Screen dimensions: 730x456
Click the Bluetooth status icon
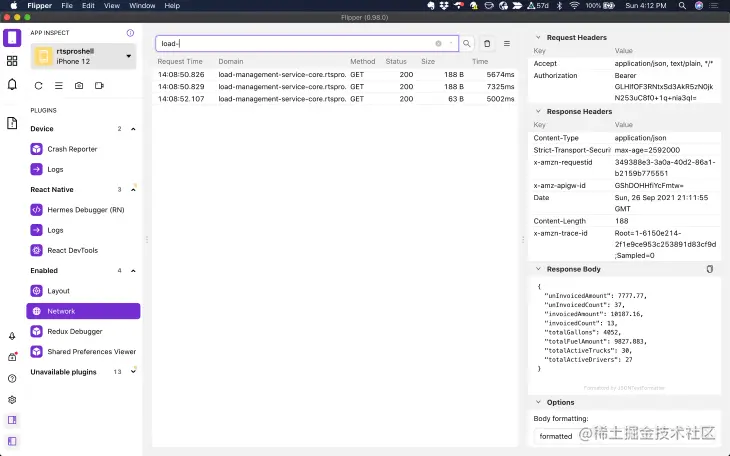pyautogui.click(x=560, y=6)
